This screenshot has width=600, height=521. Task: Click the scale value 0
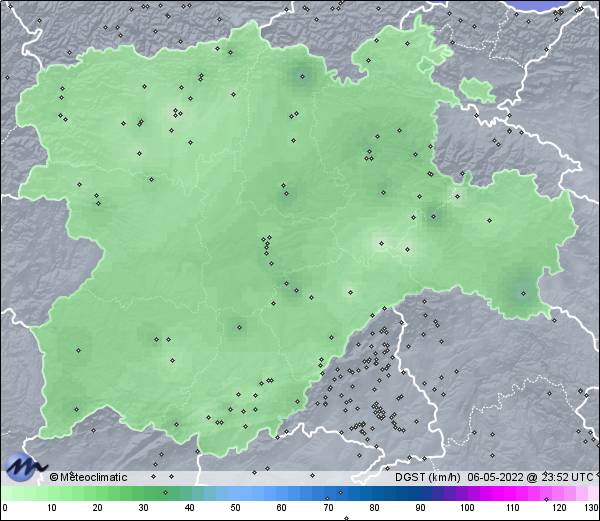pos(5,508)
